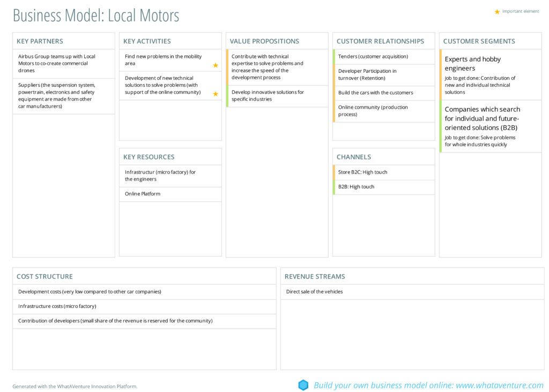The width and height of the screenshot is (549, 392).
Task: Click the 'Developer Participation in turnover (Retention)' card
Action: click(x=384, y=75)
